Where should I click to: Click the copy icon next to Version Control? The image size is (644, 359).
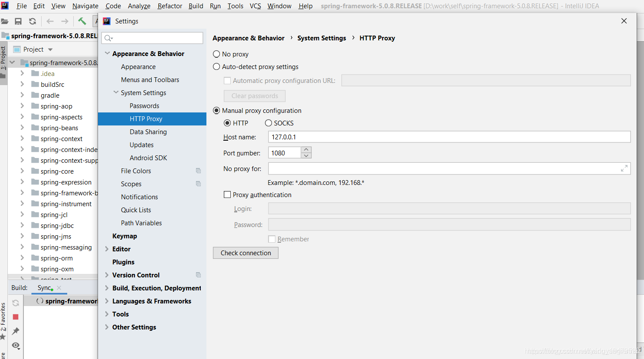tap(198, 275)
